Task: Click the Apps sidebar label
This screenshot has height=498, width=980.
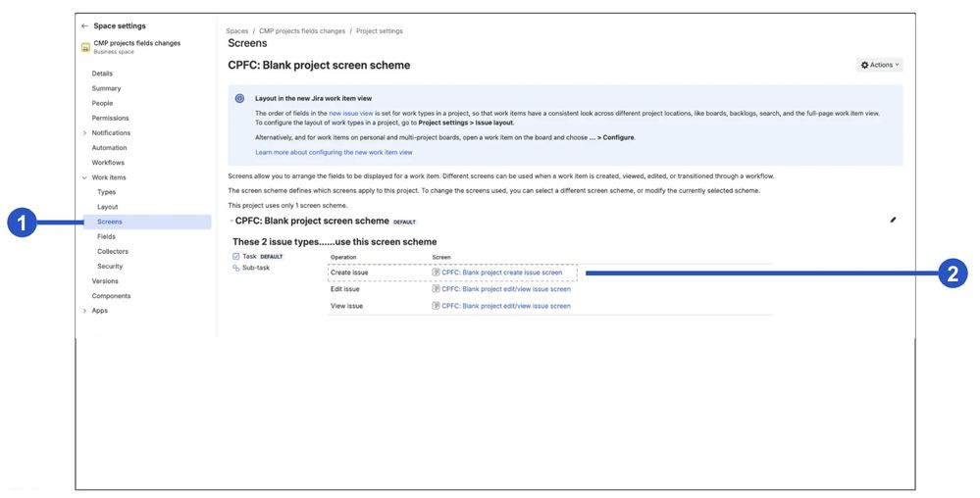Action: [100, 311]
